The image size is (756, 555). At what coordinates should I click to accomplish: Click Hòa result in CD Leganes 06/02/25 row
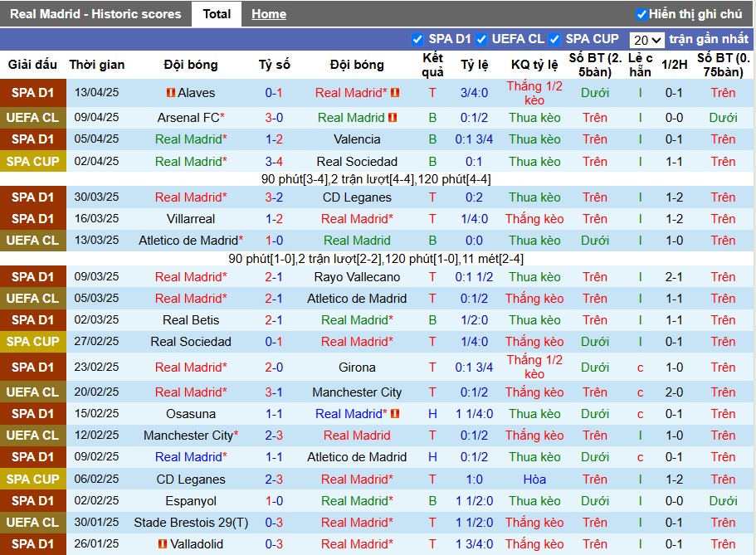(x=534, y=480)
